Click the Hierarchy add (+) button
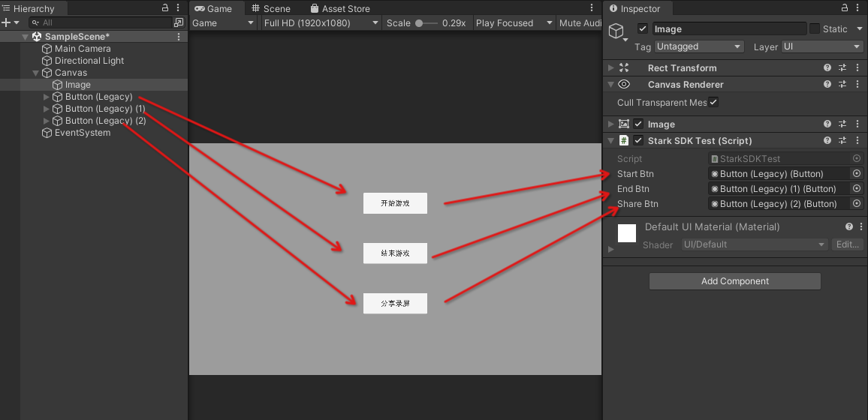This screenshot has height=420, width=868. click(6, 22)
